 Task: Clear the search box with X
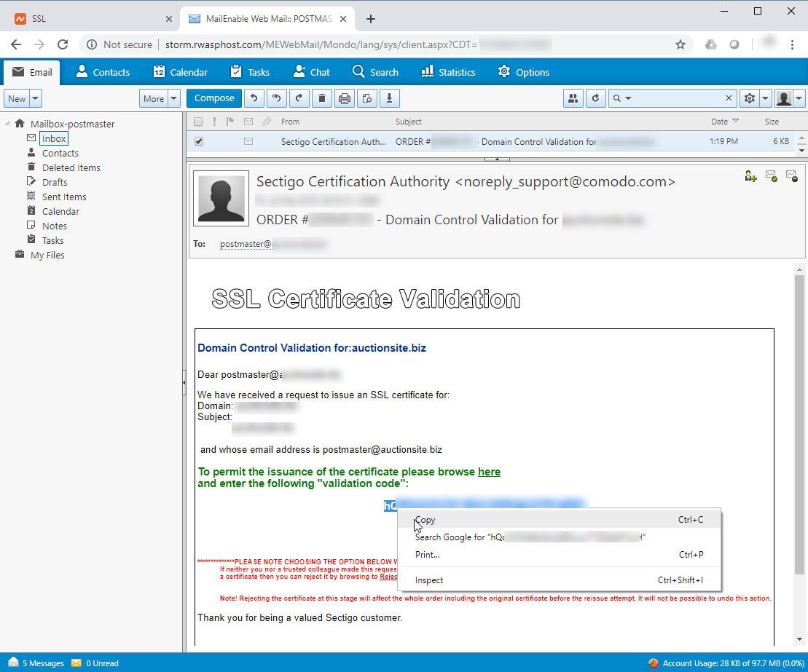click(x=729, y=98)
